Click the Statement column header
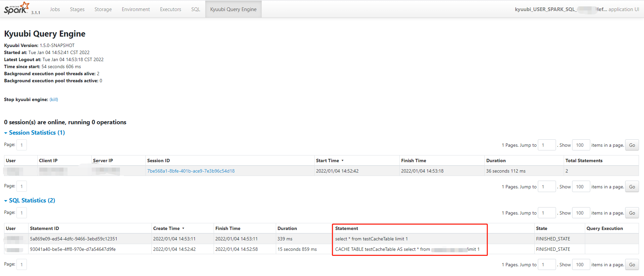644x276 pixels. pos(347,228)
